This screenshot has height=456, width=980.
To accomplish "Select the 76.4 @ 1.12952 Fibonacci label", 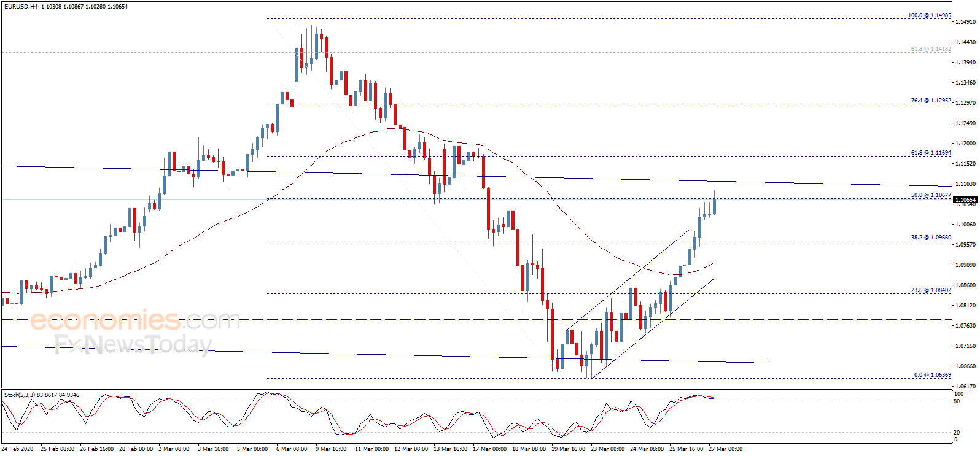I will pyautogui.click(x=931, y=101).
